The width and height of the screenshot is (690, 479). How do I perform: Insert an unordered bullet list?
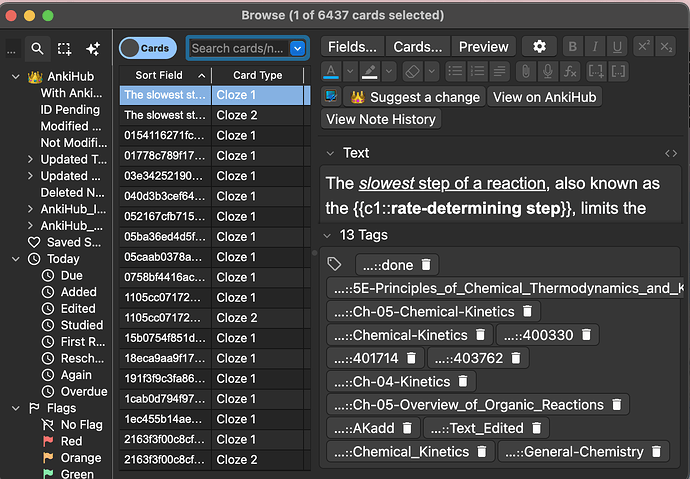455,71
